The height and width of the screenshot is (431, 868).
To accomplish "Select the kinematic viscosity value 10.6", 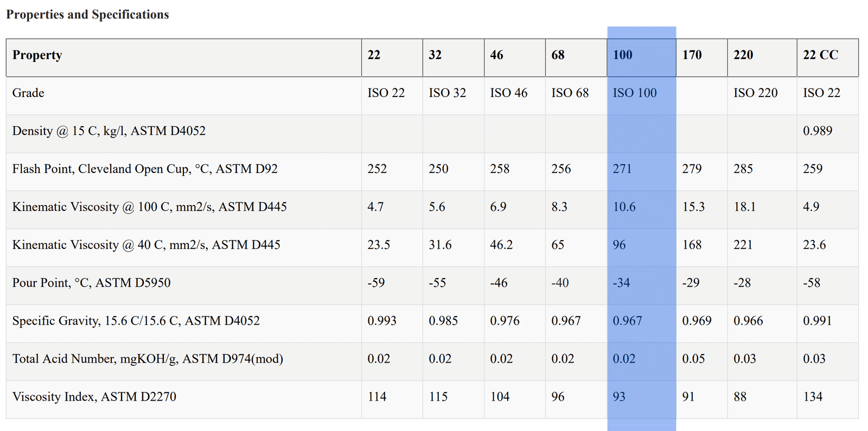I will pyautogui.click(x=624, y=207).
